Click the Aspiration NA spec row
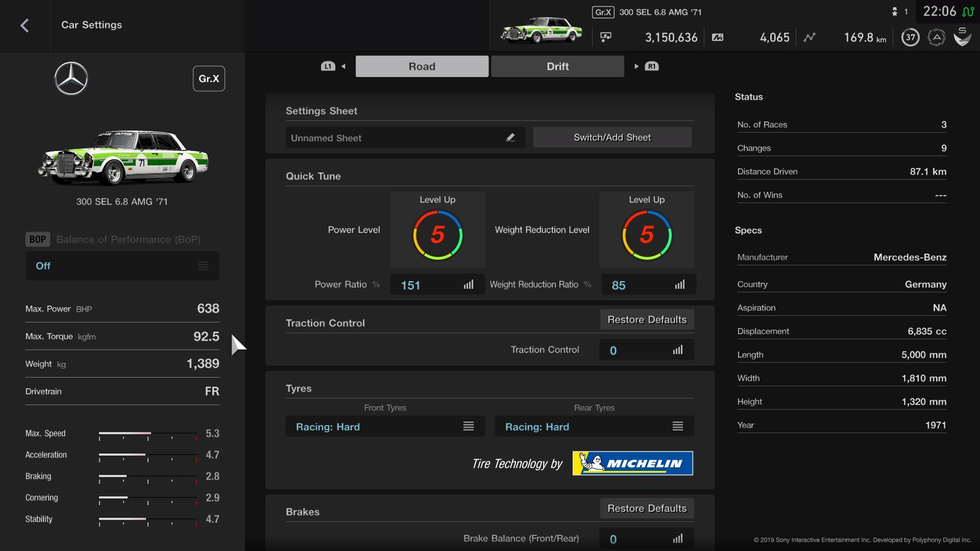 click(842, 308)
